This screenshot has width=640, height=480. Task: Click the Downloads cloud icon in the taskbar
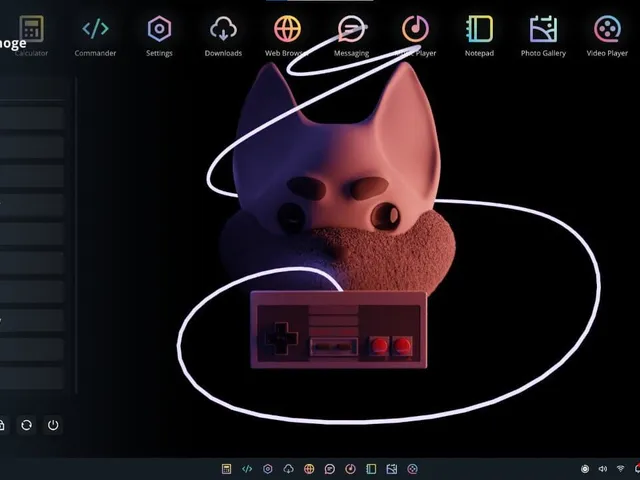289,469
